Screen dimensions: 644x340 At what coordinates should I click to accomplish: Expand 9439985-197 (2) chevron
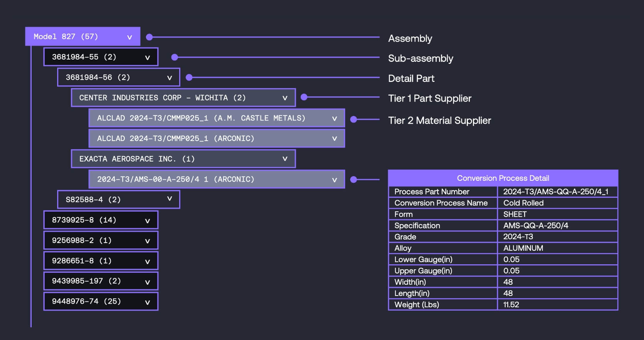(147, 282)
